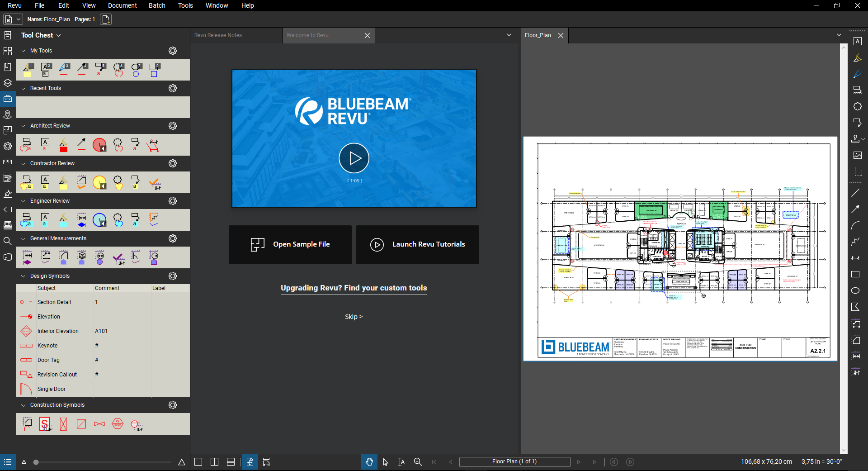Collapse the Engineer Review section

pos(24,201)
